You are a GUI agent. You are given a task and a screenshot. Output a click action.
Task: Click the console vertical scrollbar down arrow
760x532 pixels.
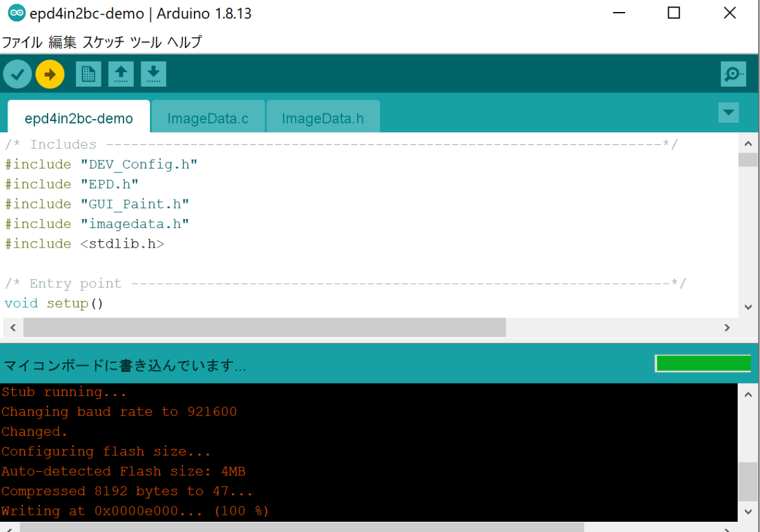748,510
